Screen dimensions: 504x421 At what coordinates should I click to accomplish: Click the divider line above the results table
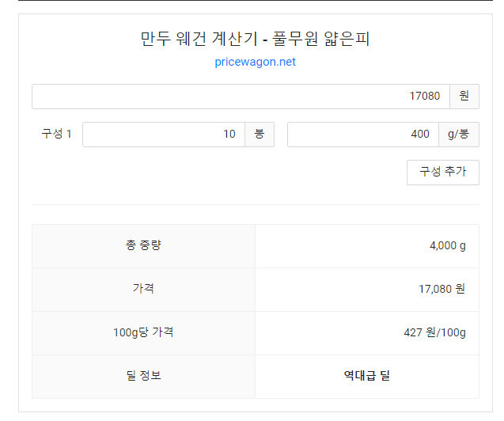coord(256,204)
